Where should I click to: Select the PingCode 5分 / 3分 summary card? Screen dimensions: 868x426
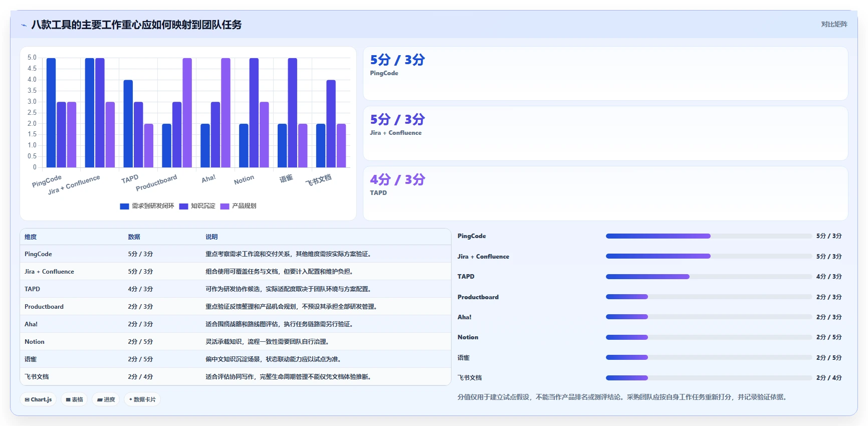pyautogui.click(x=605, y=74)
